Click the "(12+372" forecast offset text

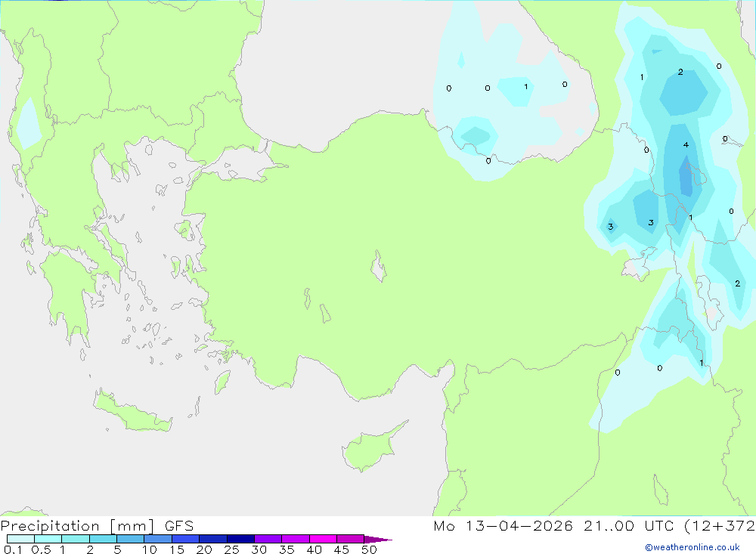(720, 526)
